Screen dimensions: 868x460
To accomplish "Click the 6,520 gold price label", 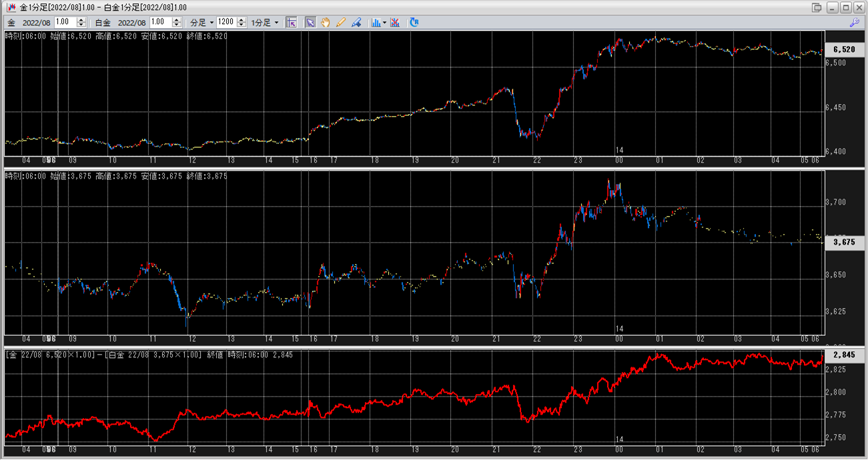I will pos(843,50).
